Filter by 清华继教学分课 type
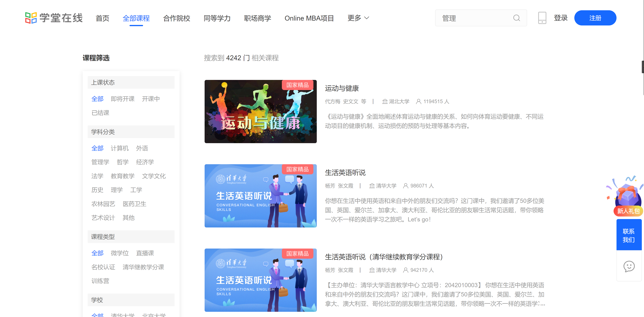The height and width of the screenshot is (317, 644). tap(143, 267)
